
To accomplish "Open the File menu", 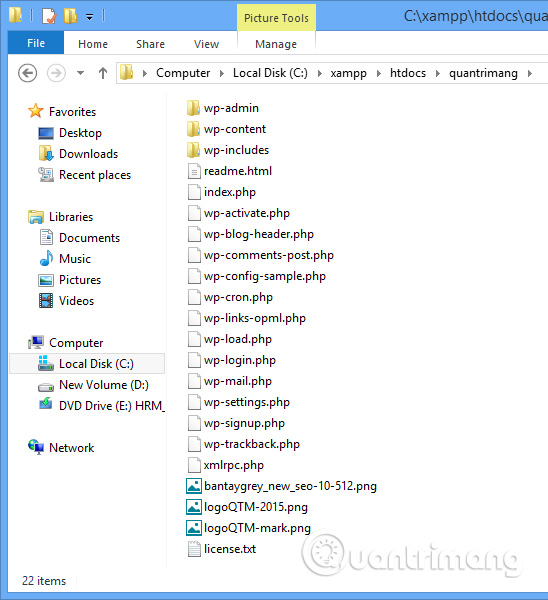I will pyautogui.click(x=36, y=43).
